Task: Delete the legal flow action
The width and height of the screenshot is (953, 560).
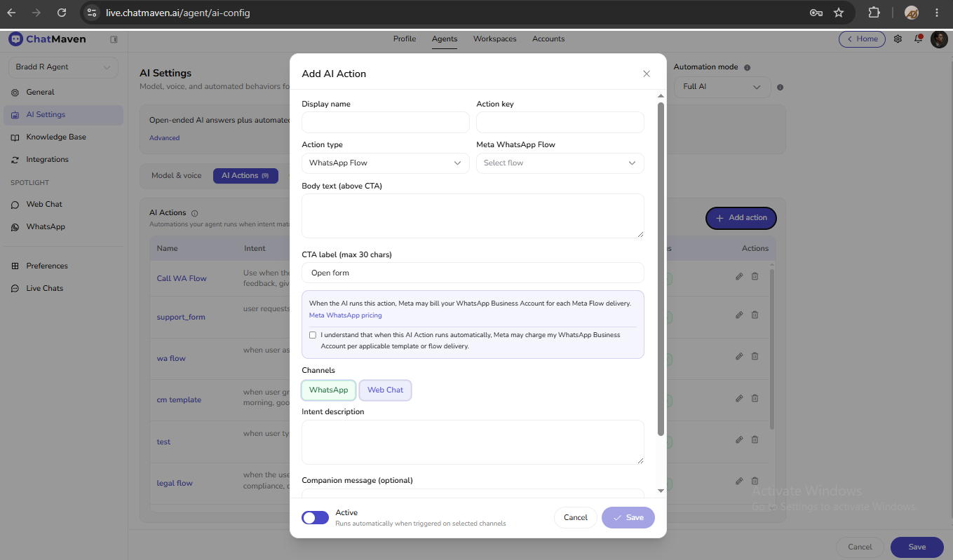Action: tap(755, 481)
